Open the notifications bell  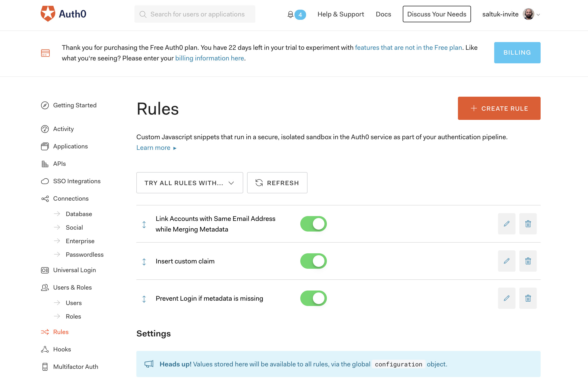(x=290, y=15)
